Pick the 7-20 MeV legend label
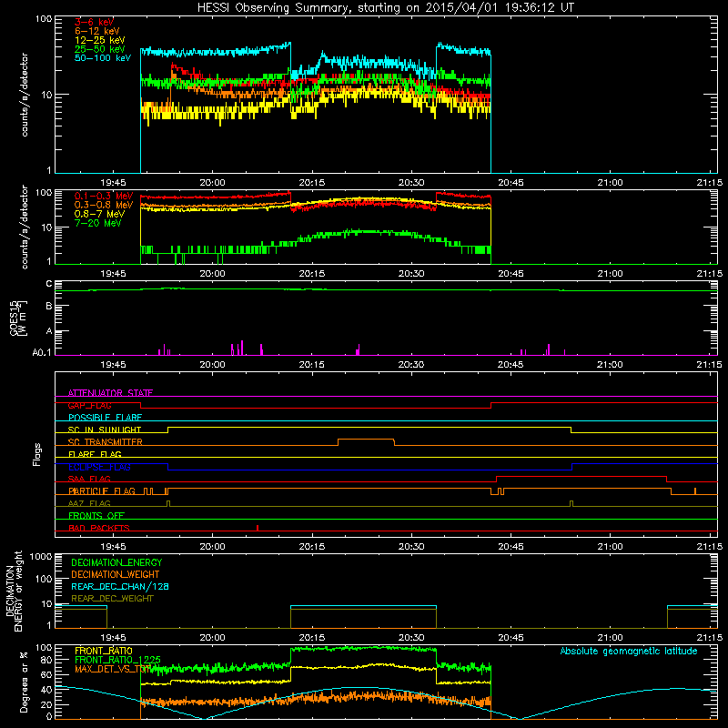The width and height of the screenshot is (728, 728). pos(97,223)
